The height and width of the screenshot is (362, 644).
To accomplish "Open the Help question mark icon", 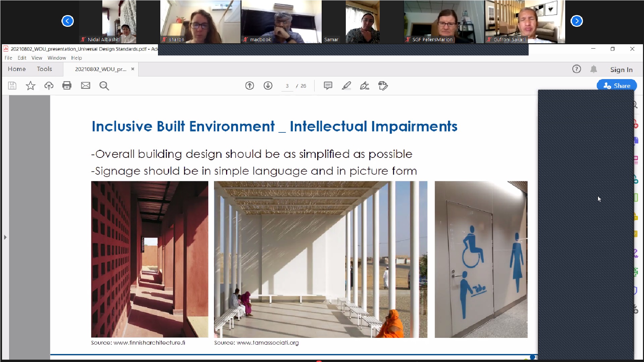I will pyautogui.click(x=577, y=69).
